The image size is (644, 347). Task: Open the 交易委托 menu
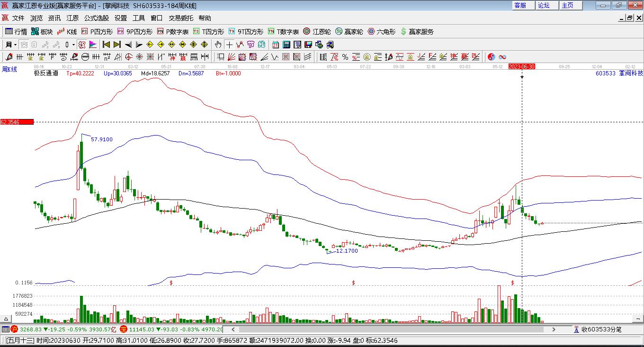(x=181, y=18)
